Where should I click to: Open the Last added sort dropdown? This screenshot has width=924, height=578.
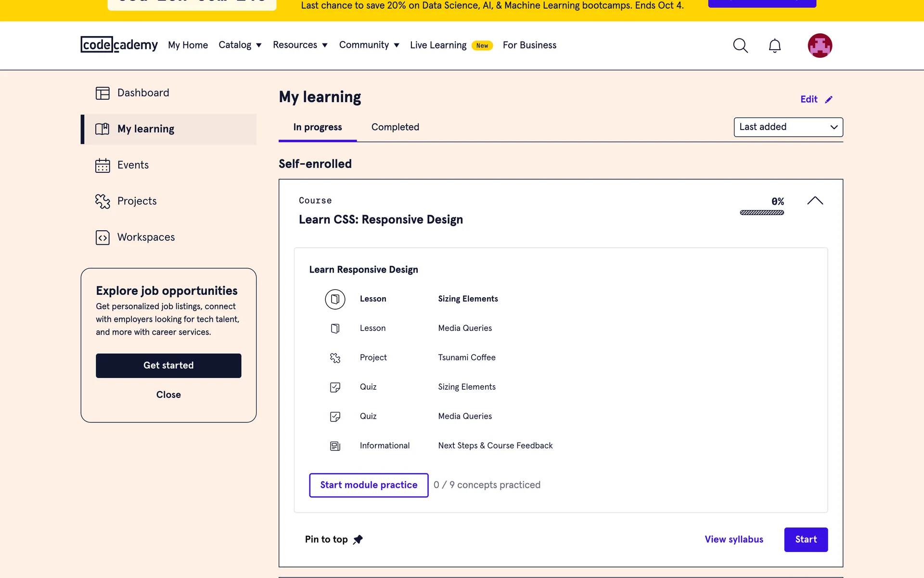point(788,127)
